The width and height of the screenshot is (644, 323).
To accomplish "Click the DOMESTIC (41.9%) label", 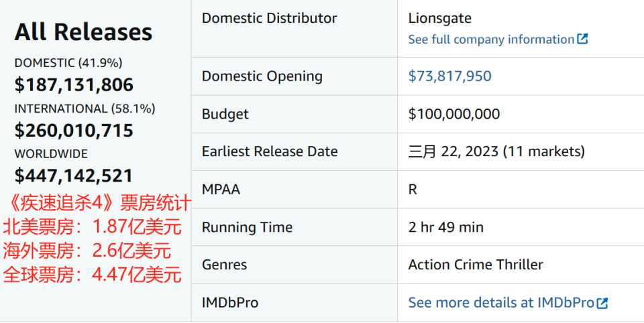I will click(x=68, y=63).
